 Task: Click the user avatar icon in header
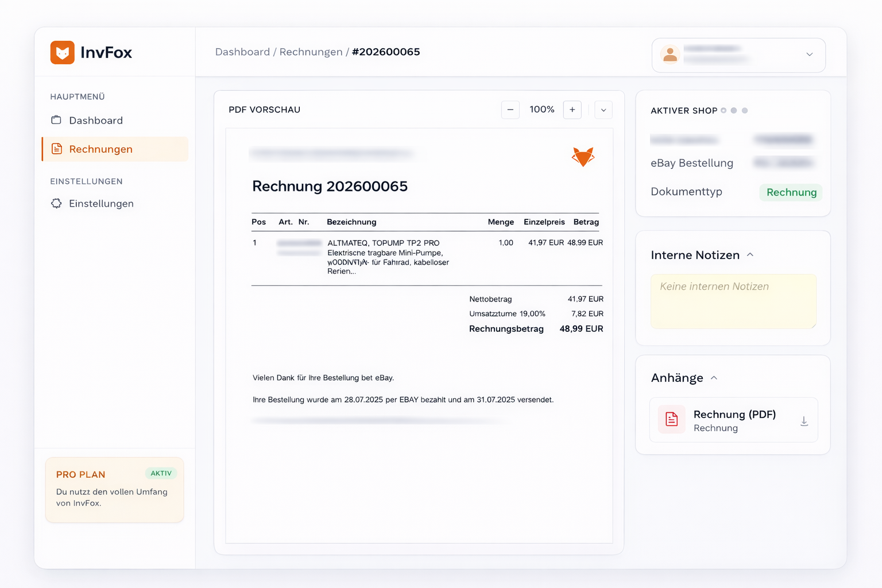[670, 55]
